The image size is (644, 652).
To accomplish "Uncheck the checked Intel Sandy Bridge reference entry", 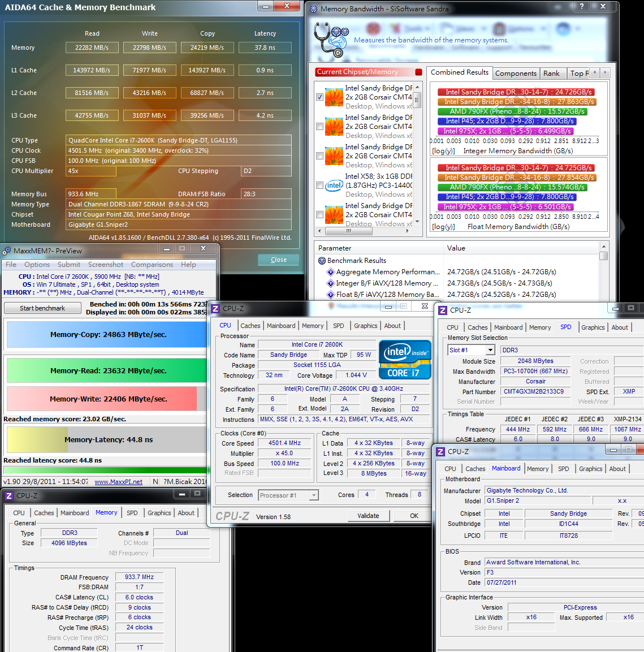I will (319, 97).
